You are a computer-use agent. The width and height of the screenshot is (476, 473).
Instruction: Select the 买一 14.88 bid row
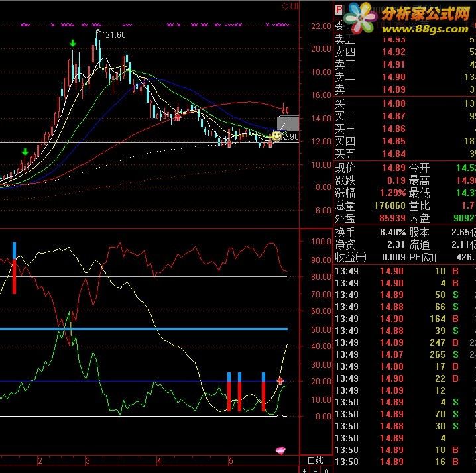405,103
